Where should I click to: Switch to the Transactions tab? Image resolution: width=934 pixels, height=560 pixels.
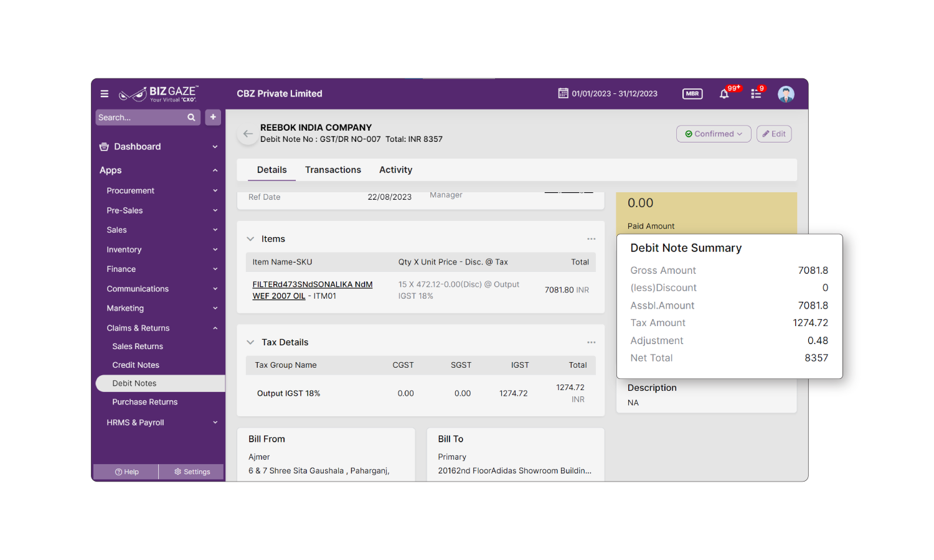333,170
